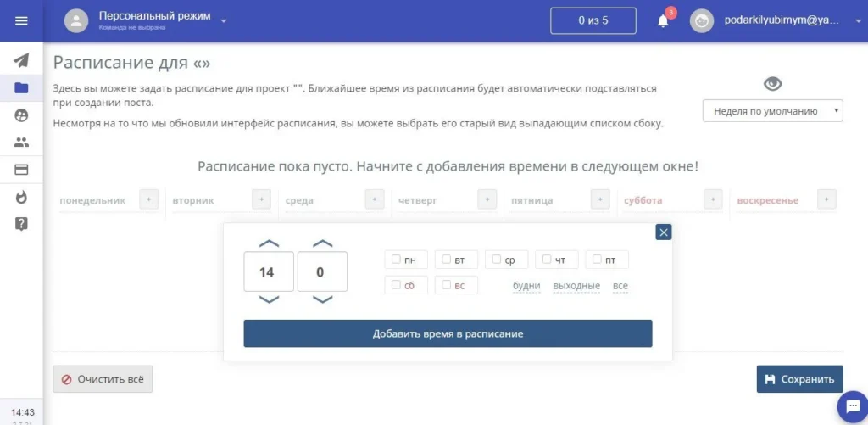The height and width of the screenshot is (425, 868).
Task: Close the time picker popup
Action: pos(663,232)
